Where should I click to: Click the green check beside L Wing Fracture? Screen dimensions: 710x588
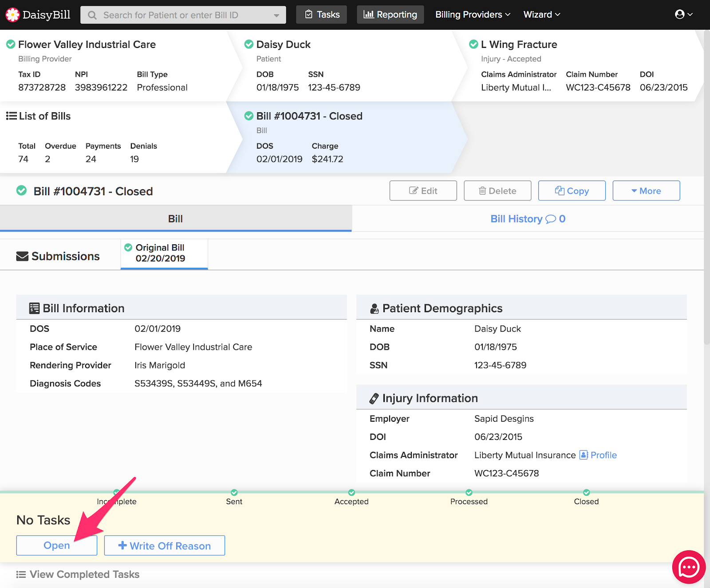click(x=473, y=44)
